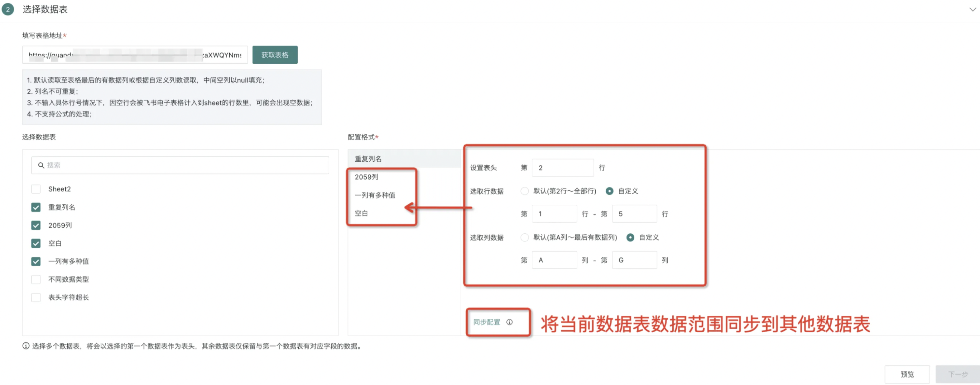The image size is (980, 385).
Task: Click the 同步配置 link
Action: click(486, 322)
